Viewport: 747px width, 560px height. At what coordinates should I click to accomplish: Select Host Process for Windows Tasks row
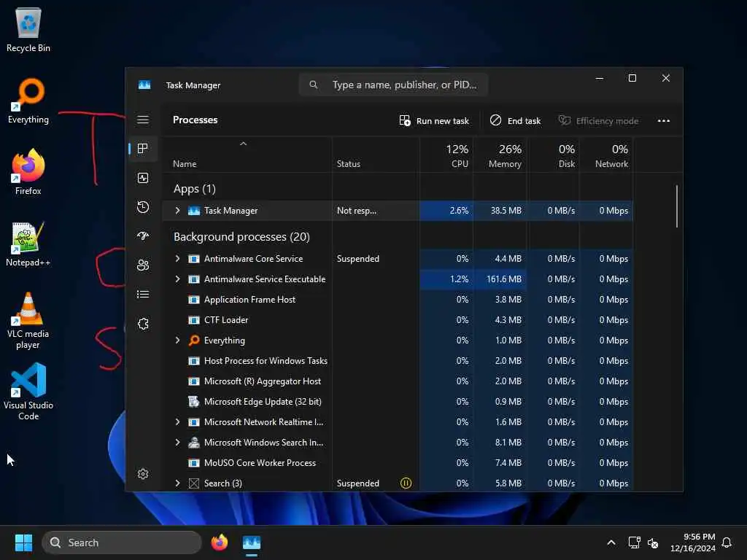[398, 361]
